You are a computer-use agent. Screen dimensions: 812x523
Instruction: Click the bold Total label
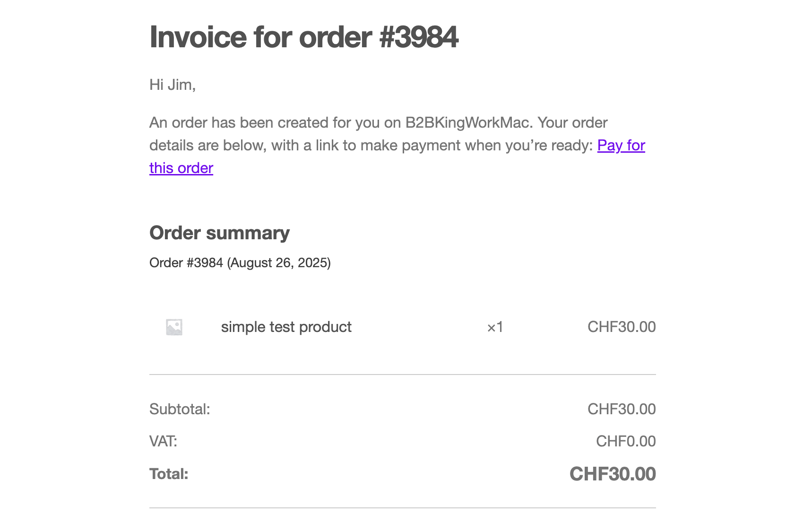[169, 474]
